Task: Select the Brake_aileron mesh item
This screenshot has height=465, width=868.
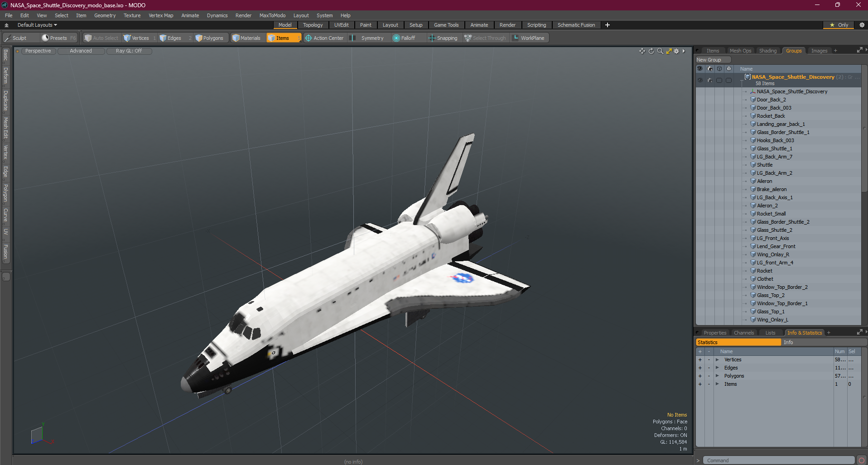Action: 772,189
